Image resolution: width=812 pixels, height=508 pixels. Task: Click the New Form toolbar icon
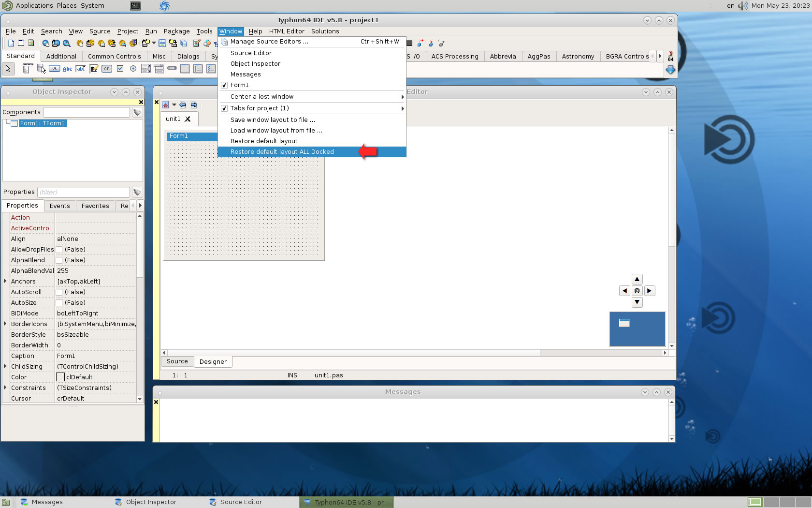[x=21, y=43]
